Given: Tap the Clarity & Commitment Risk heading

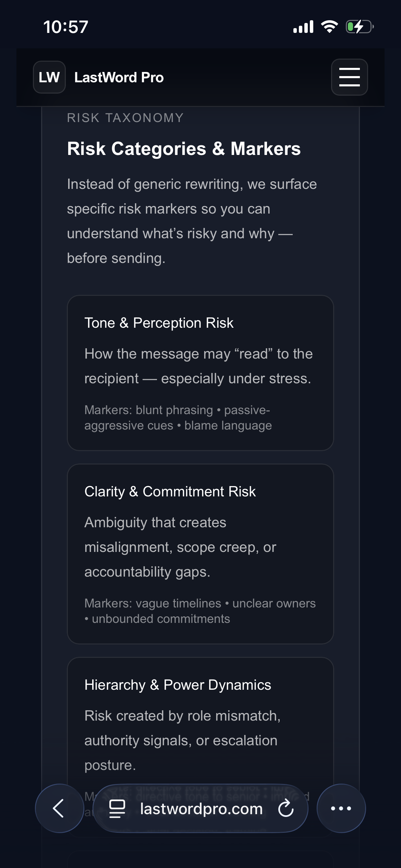Looking at the screenshot, I should [x=170, y=492].
